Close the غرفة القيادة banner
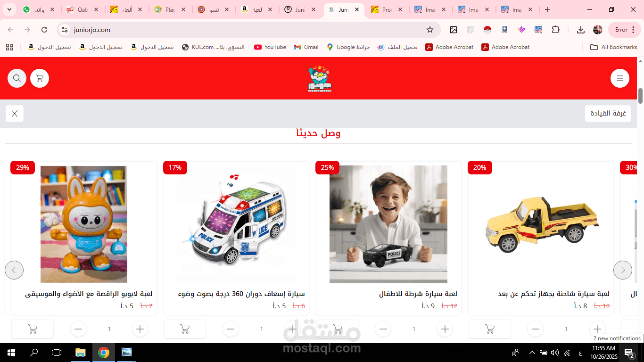This screenshot has height=362, width=644. 15,114
